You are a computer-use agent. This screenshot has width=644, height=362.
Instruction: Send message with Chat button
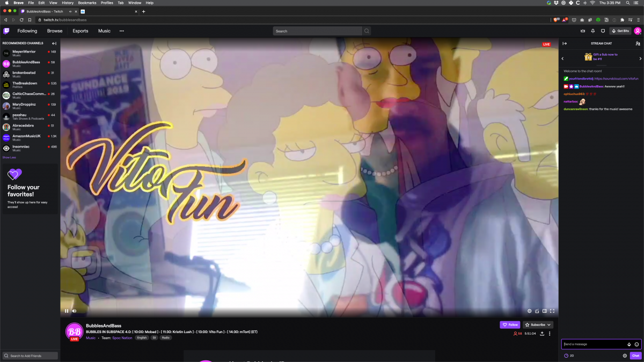[635, 356]
